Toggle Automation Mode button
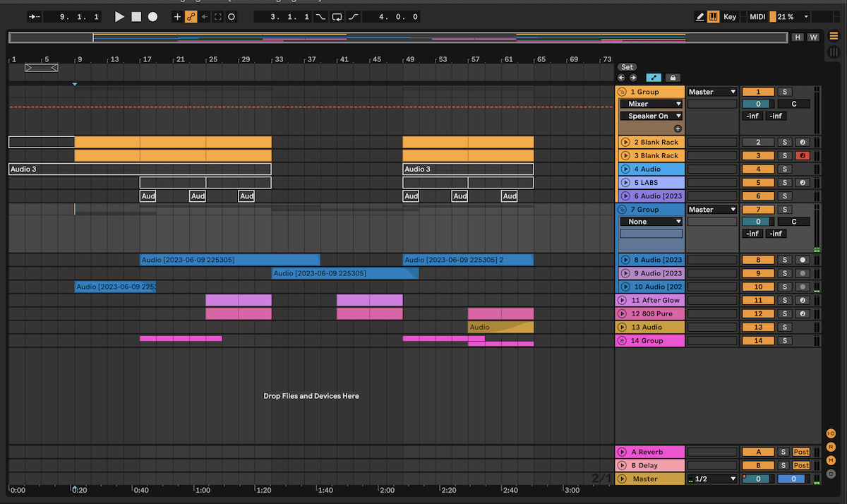This screenshot has width=847, height=504. [654, 78]
